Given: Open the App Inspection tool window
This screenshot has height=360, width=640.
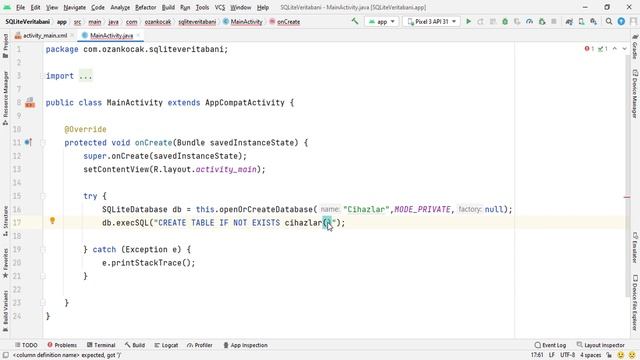Looking at the screenshot, I should tap(245, 345).
